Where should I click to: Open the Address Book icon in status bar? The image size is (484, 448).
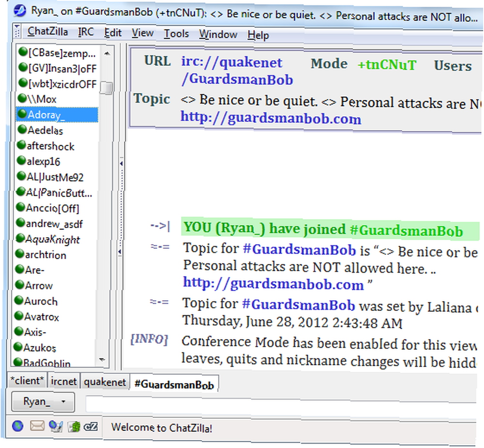tap(74, 427)
